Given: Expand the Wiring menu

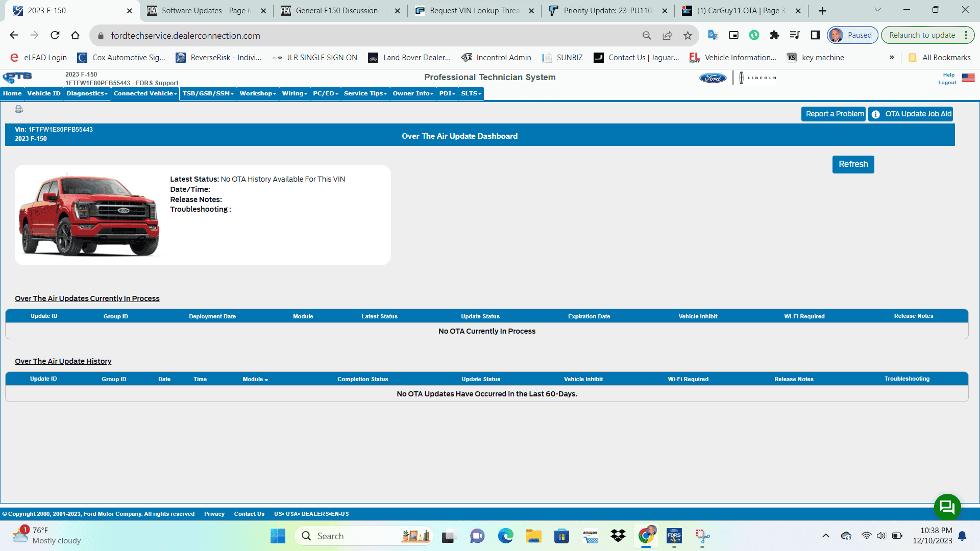Looking at the screenshot, I should pyautogui.click(x=295, y=93).
